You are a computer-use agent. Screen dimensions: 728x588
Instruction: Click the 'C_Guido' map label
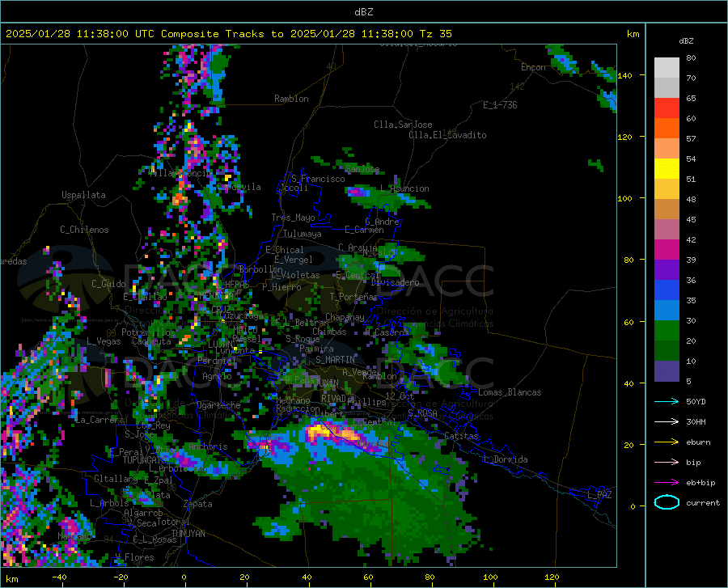(108, 284)
